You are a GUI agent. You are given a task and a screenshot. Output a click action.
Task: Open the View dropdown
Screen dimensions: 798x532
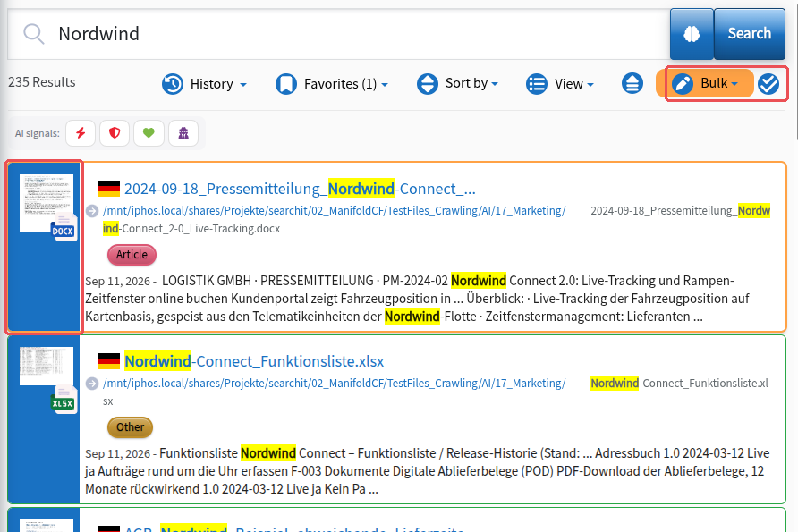560,84
